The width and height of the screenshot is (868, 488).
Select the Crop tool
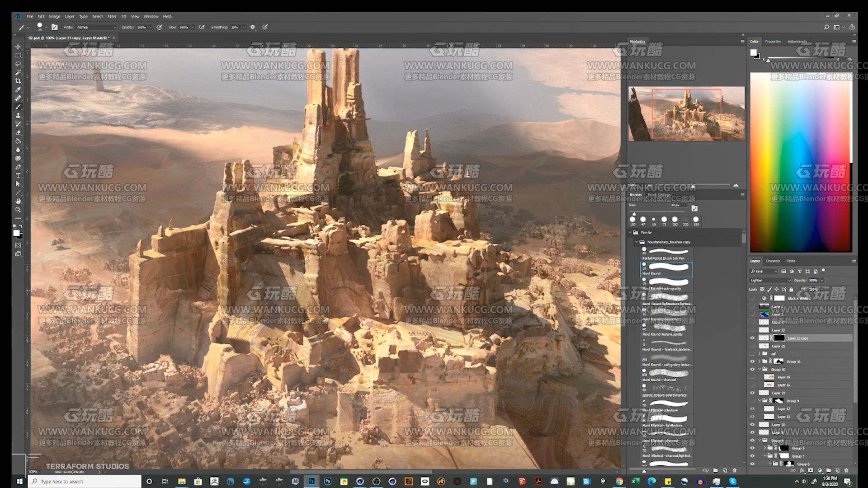click(x=18, y=81)
